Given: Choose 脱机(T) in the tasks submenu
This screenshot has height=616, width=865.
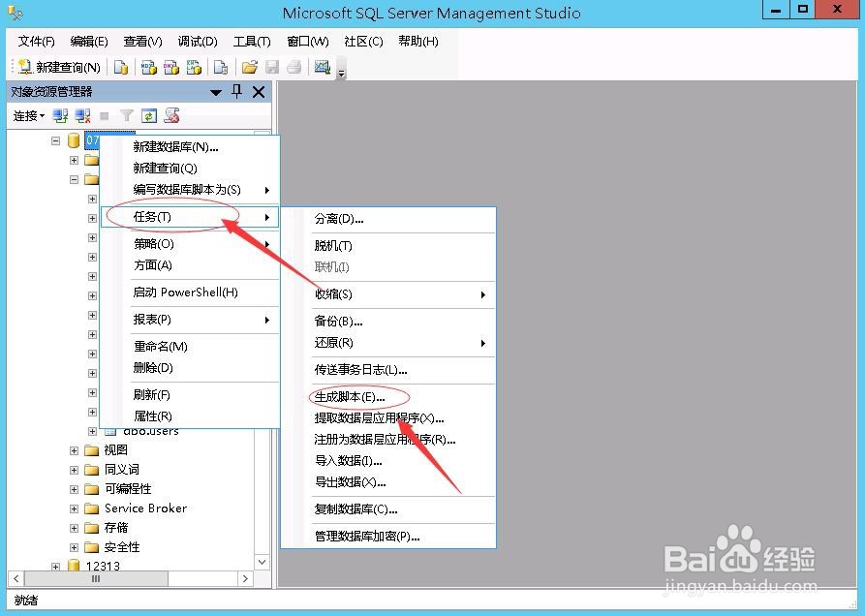Looking at the screenshot, I should click(x=388, y=246).
